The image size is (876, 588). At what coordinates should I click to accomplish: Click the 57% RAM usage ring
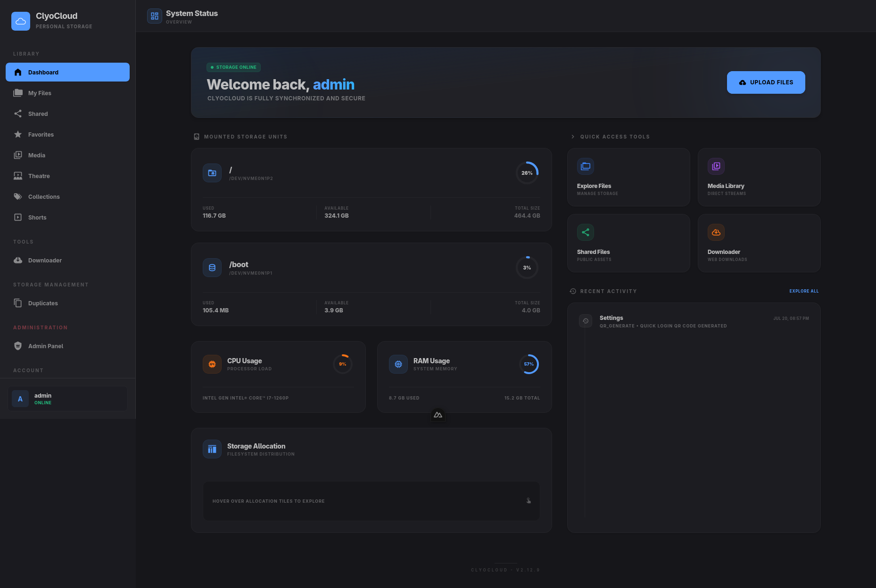[x=529, y=364]
